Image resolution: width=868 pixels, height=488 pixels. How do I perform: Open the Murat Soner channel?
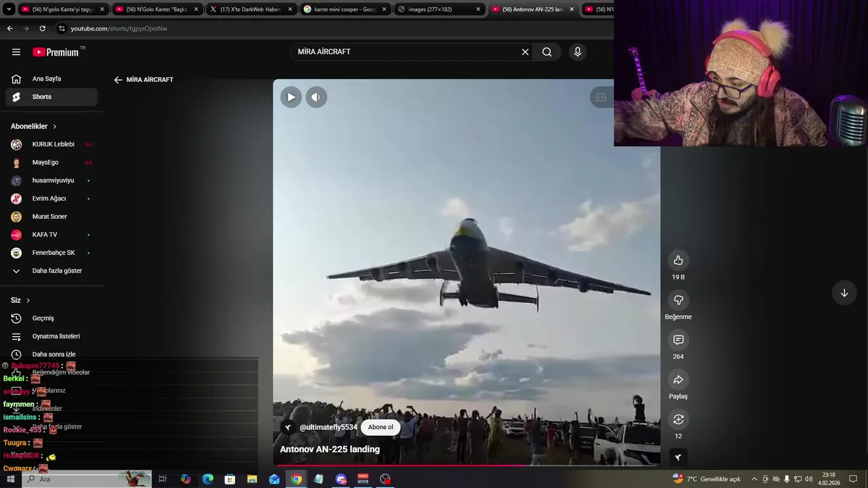(52, 217)
